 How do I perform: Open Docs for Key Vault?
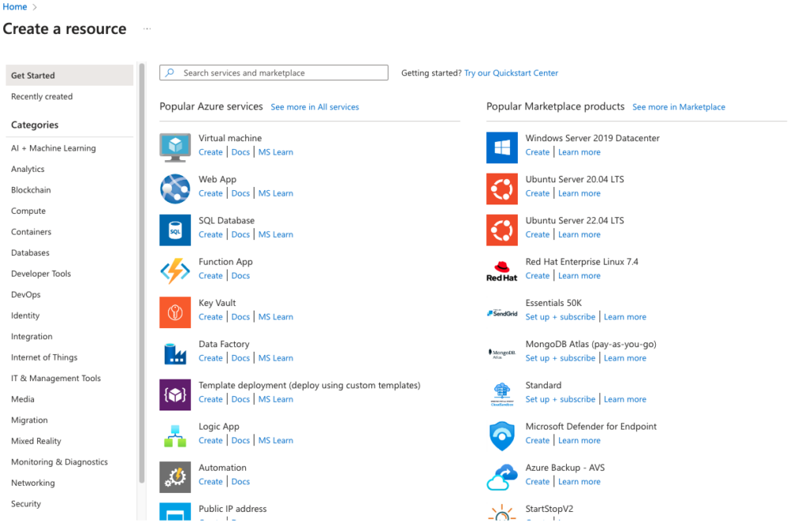[240, 317]
